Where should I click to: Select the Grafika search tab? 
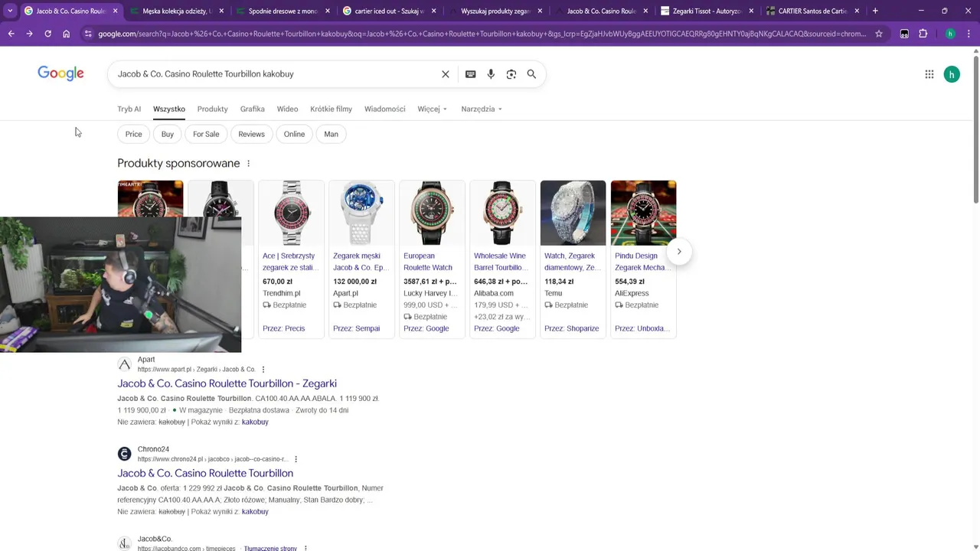pyautogui.click(x=252, y=109)
